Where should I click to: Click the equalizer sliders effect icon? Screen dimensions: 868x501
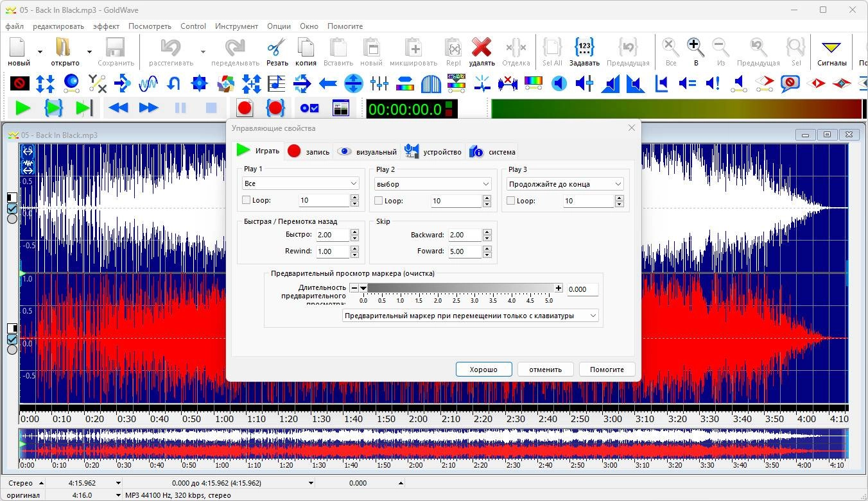379,83
